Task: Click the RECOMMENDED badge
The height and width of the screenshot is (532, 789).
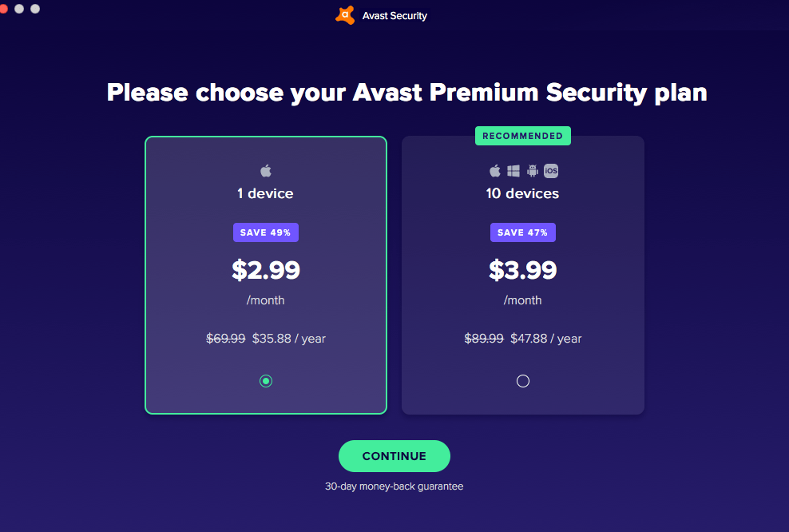Action: pyautogui.click(x=522, y=135)
